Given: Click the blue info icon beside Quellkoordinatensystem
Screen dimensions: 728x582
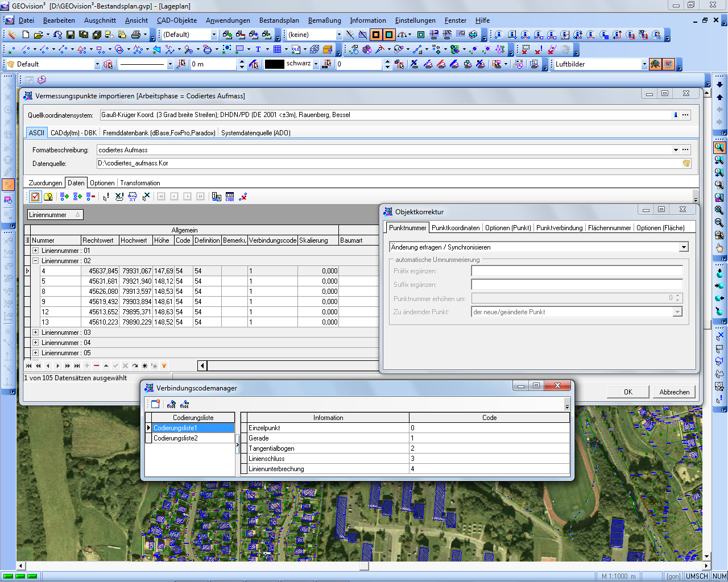Looking at the screenshot, I should tap(676, 115).
